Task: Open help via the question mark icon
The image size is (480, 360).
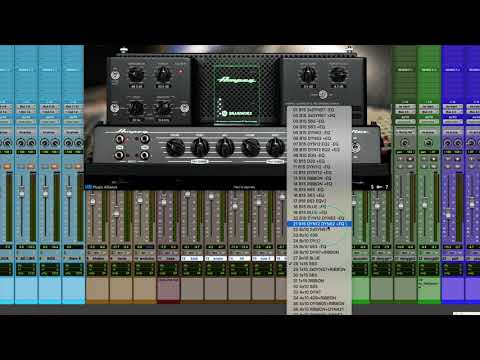Action: pyautogui.click(x=386, y=187)
